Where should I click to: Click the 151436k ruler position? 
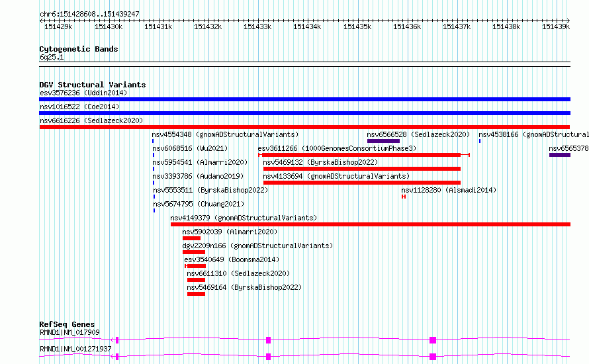(407, 26)
